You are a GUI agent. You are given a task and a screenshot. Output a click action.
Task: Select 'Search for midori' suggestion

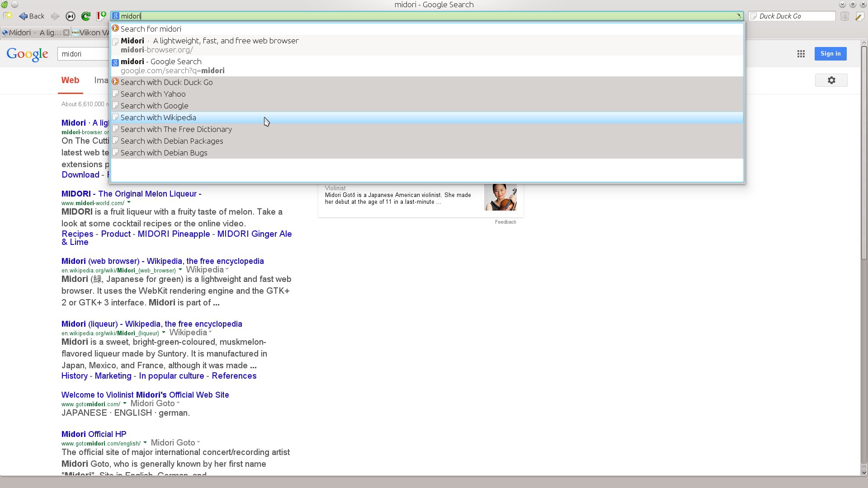pos(427,29)
